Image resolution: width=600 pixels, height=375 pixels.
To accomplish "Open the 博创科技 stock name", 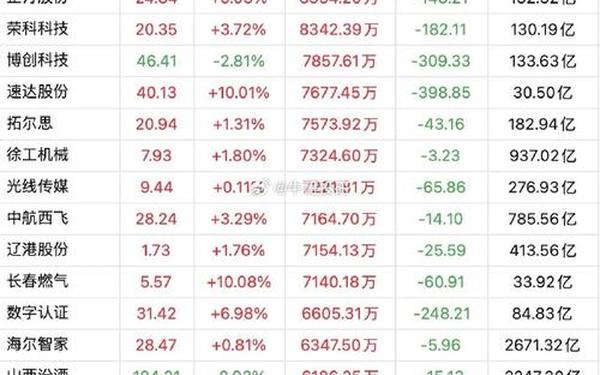I will pos(38,60).
